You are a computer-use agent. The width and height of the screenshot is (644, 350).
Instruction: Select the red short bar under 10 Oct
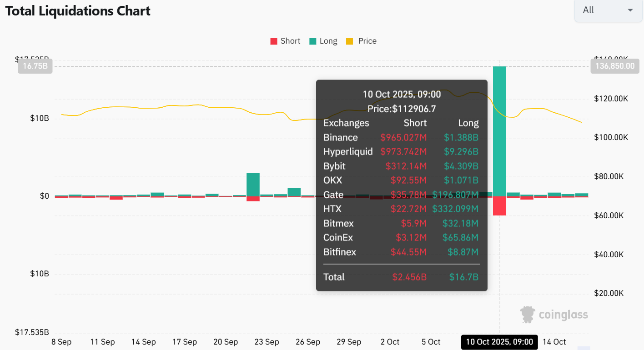tap(499, 206)
